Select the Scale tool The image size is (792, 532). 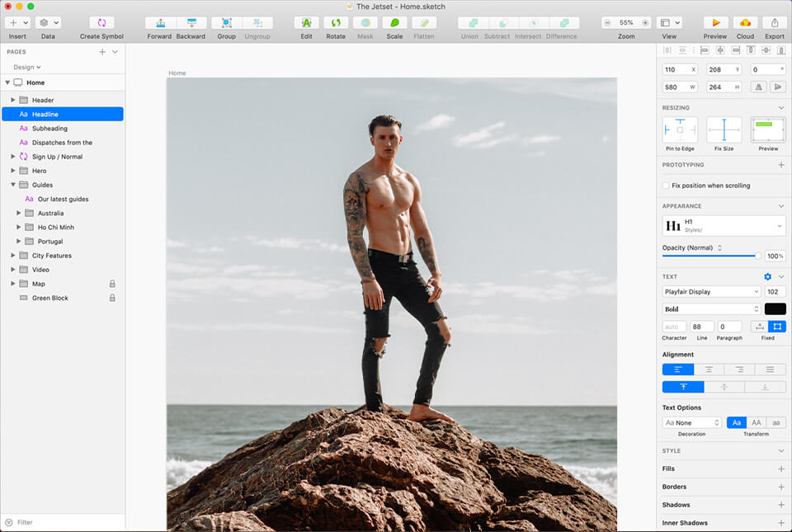point(394,23)
